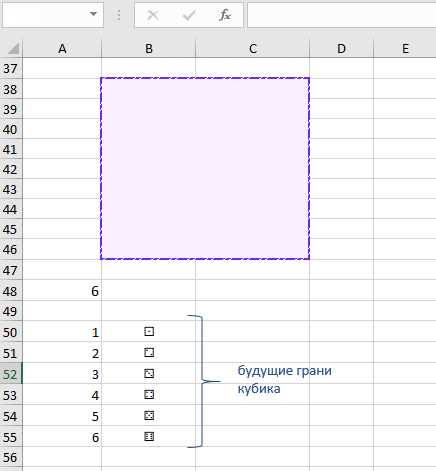Click the Cancel X icon in formula bar

[153, 15]
